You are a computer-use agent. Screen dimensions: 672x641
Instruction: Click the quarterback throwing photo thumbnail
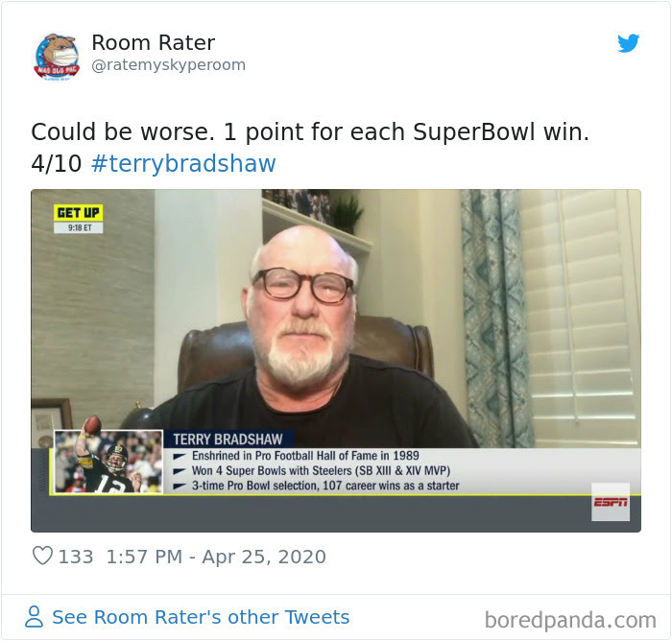(x=108, y=462)
